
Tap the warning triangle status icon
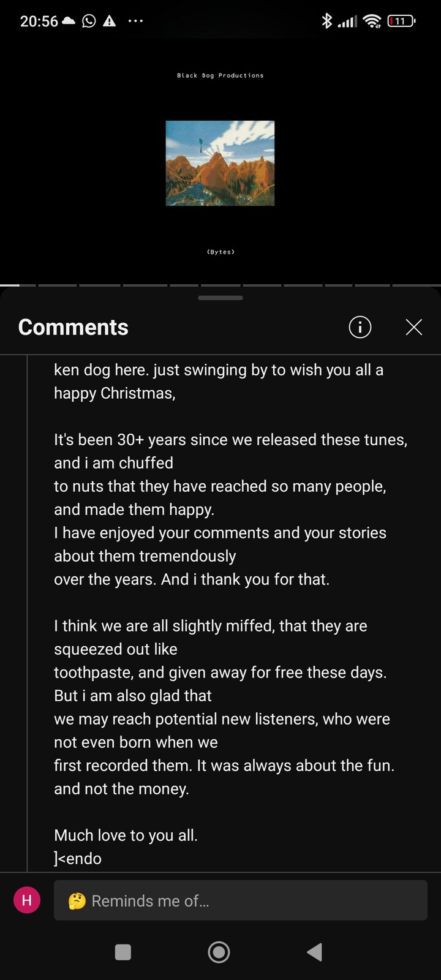pyautogui.click(x=110, y=21)
